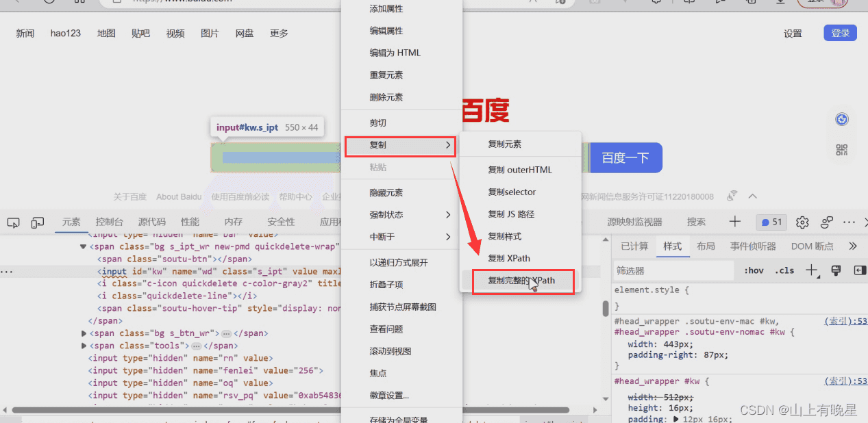Viewport: 868px width, 423px height.
Task: Collapse the s_ipt_wr span node
Action: pos(84,246)
